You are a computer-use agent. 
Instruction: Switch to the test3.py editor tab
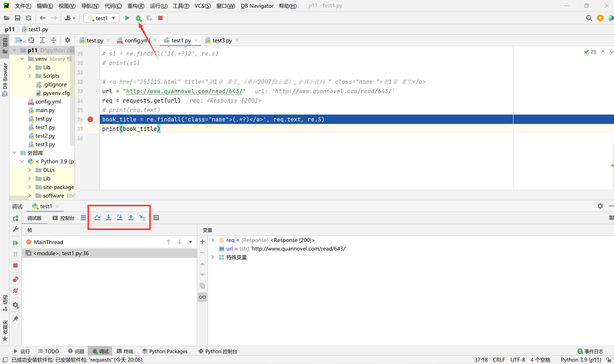pyautogui.click(x=222, y=40)
